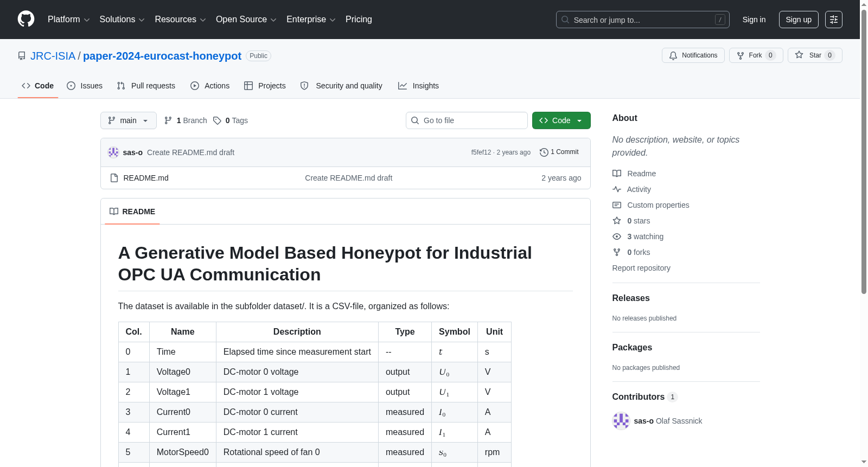Switch to the Issues tab
Screen dimensions: 868x467
(85, 86)
